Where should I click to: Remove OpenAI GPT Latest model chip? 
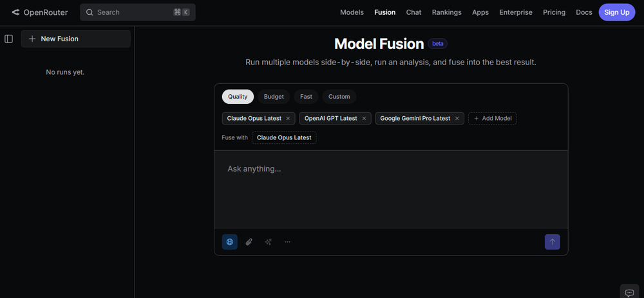tap(364, 119)
